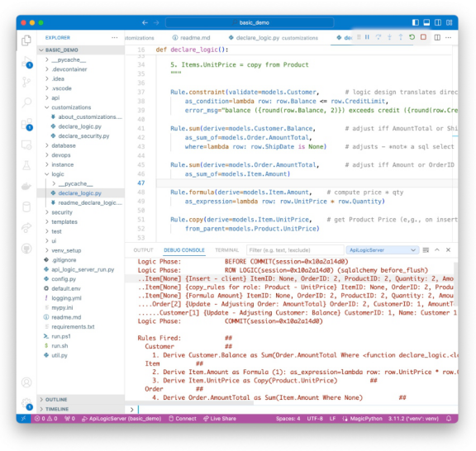Open the Source Control view
This screenshot has height=451, width=476.
(x=26, y=82)
